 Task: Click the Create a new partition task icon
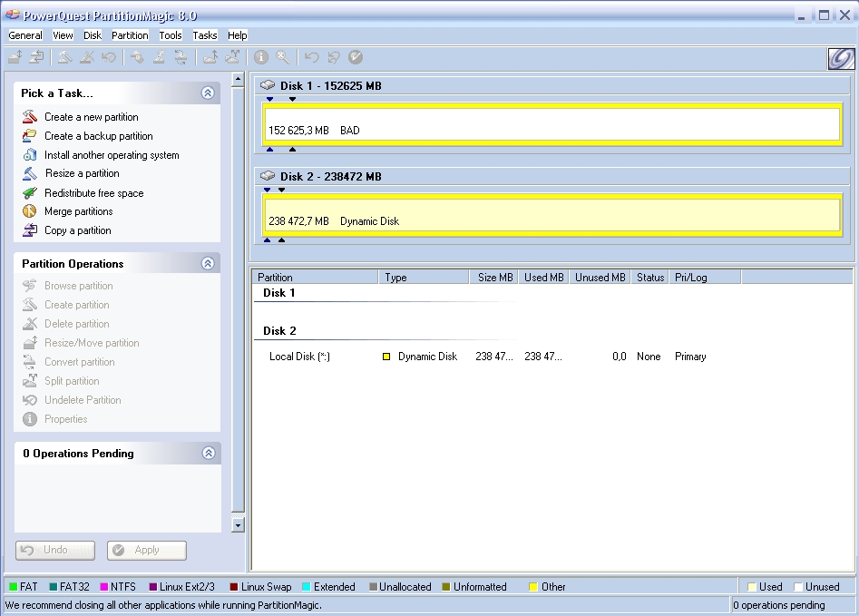[x=30, y=117]
